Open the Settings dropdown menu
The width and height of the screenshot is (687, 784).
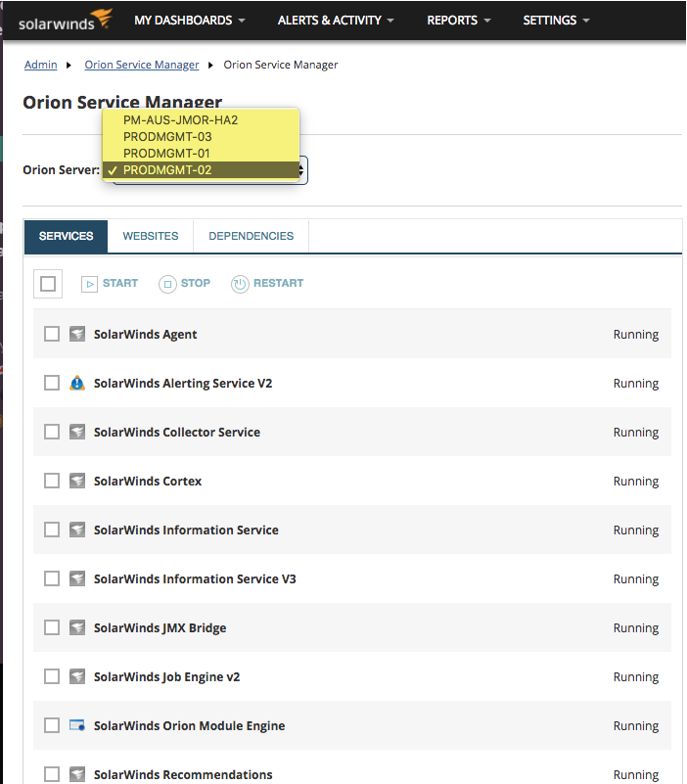(556, 21)
